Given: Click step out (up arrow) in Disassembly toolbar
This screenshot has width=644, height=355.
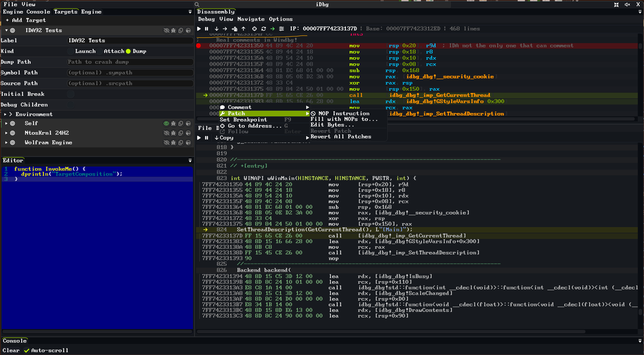Looking at the screenshot, I should (x=243, y=29).
